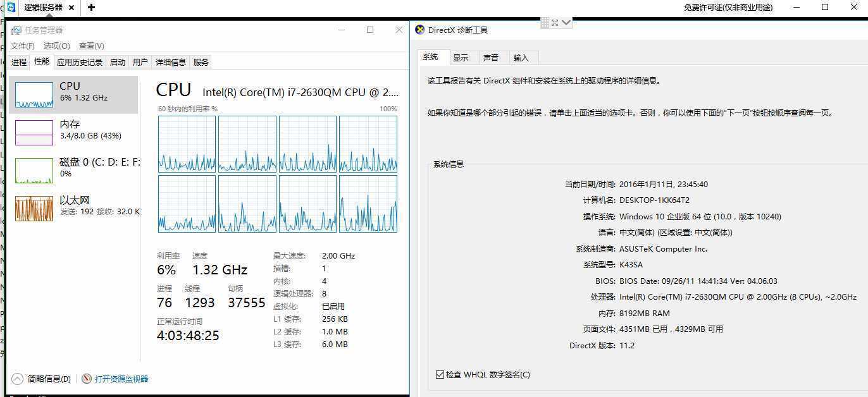This screenshot has height=397, width=868.
Task: Select 磁盘 0 in the performance sidebar
Action: coord(74,171)
